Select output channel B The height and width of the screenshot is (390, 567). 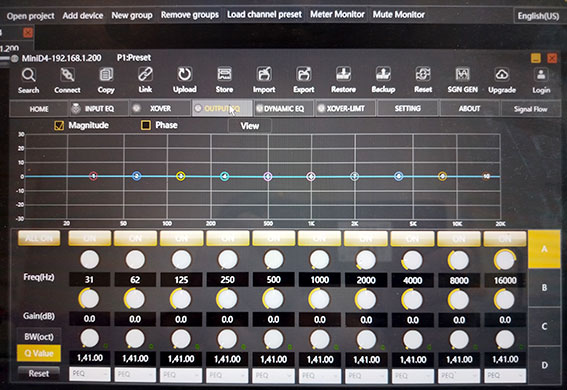(544, 288)
